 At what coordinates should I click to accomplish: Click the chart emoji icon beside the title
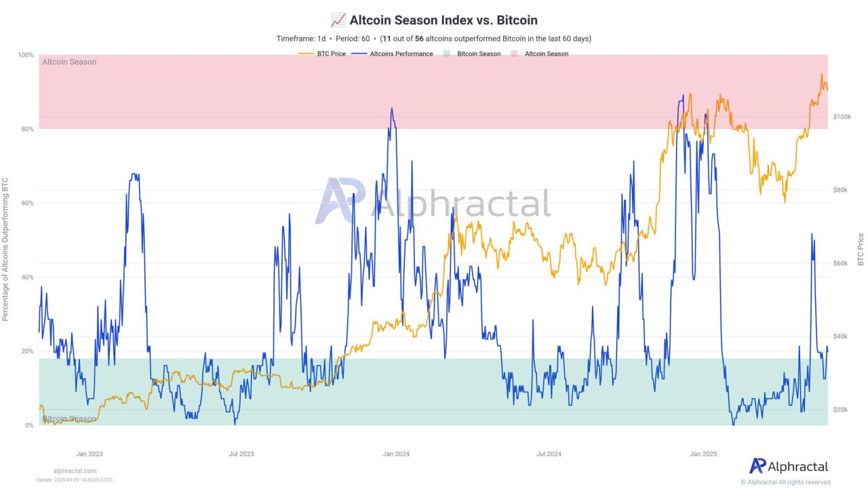[338, 20]
